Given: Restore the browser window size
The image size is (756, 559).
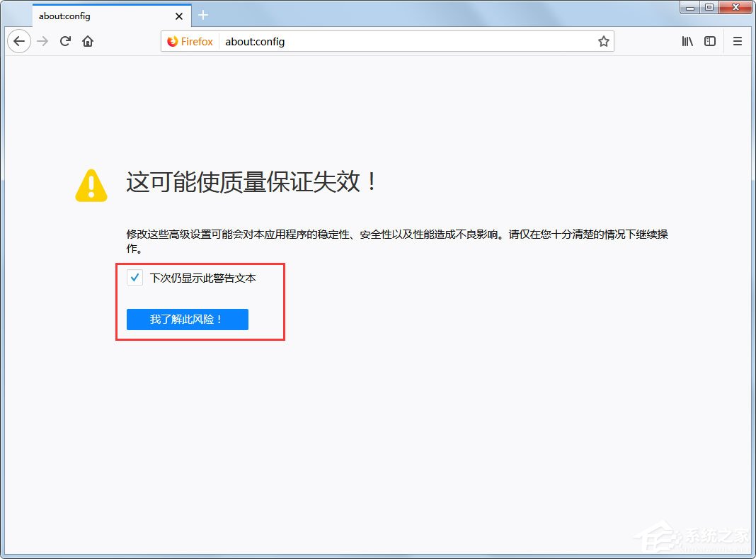Looking at the screenshot, I should point(709,7).
